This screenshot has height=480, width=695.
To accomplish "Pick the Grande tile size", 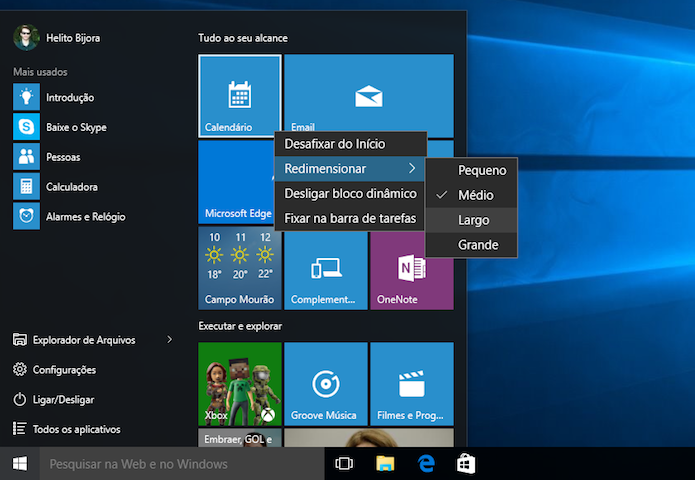I will point(471,245).
